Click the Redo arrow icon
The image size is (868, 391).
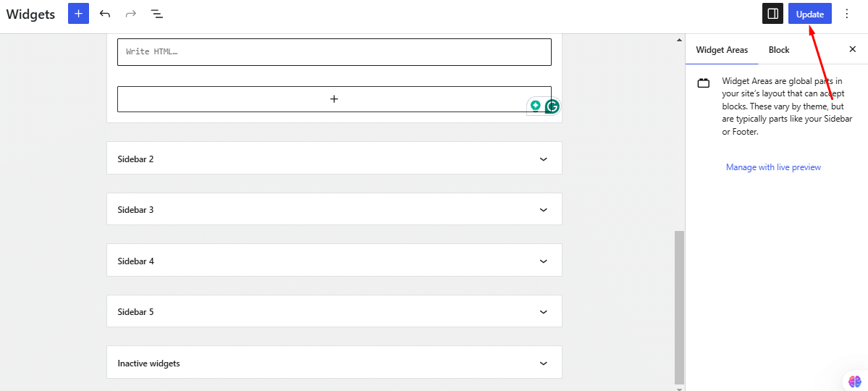click(x=131, y=14)
